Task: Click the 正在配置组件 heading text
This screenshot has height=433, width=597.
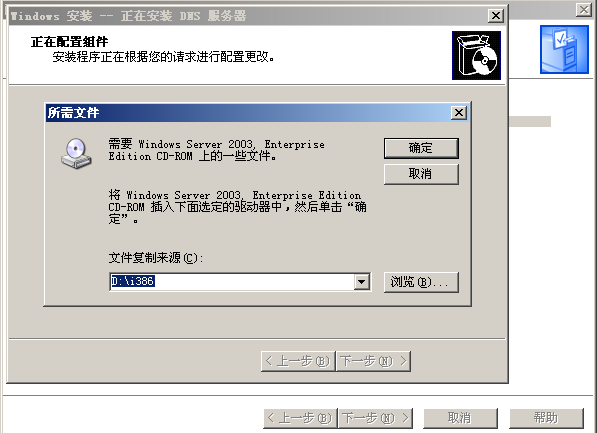Action: [x=69, y=42]
